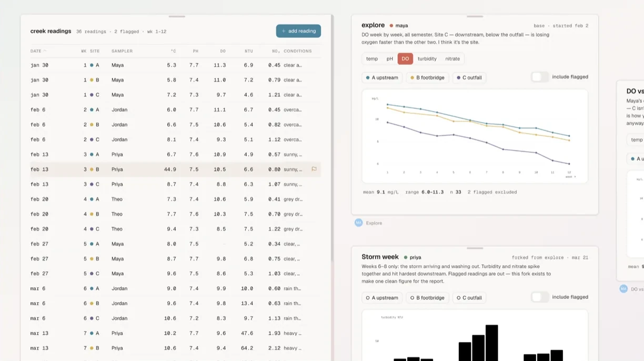Select the nitrate tab

pyautogui.click(x=452, y=59)
